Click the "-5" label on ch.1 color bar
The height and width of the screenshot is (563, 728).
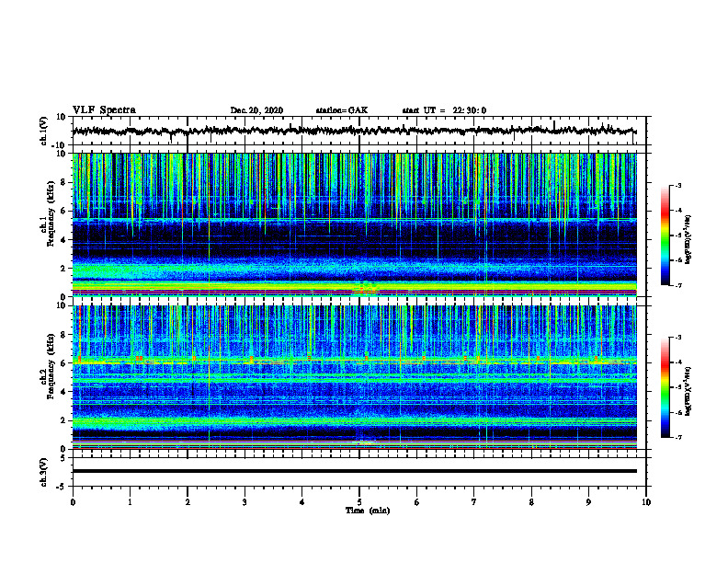click(677, 236)
